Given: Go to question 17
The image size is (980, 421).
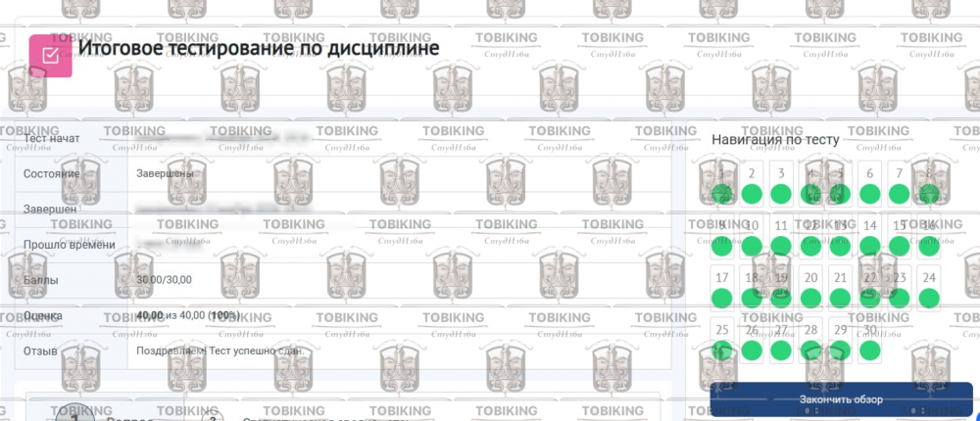Looking at the screenshot, I should point(722,287).
